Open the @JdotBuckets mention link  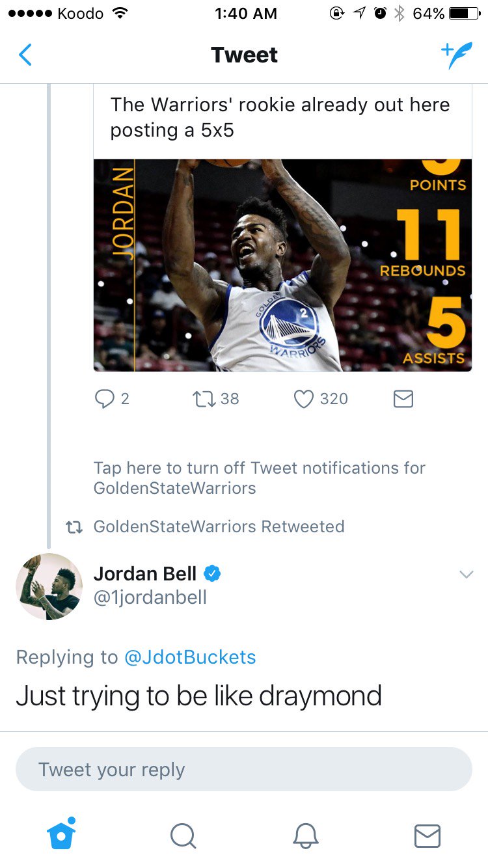[189, 657]
